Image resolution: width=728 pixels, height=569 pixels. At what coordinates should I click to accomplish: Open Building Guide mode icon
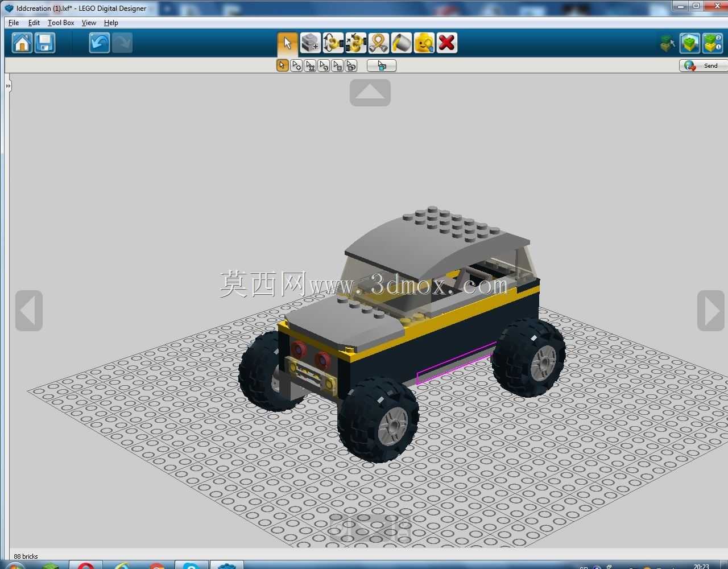point(713,43)
